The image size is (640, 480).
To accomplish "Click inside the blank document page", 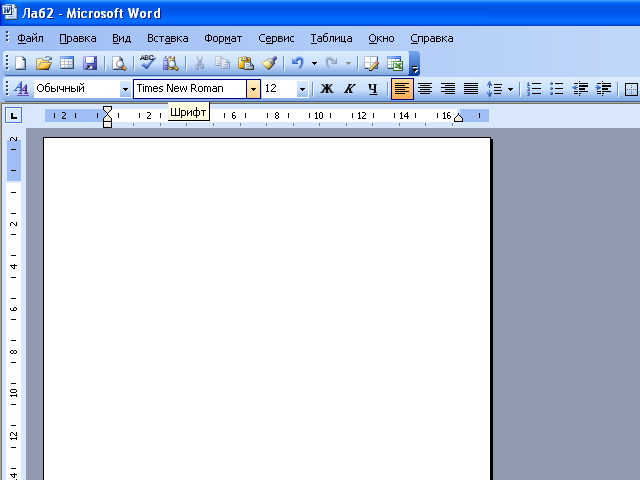I will tap(267, 309).
